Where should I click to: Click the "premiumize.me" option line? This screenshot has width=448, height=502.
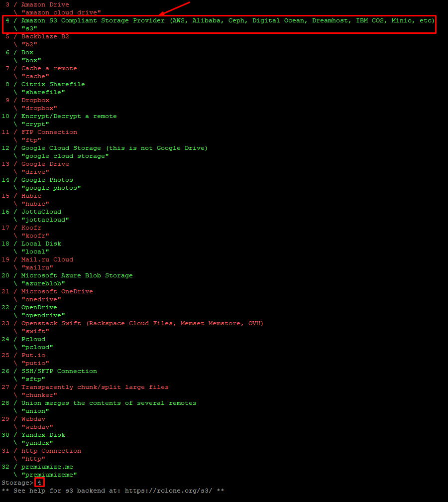(x=47, y=467)
